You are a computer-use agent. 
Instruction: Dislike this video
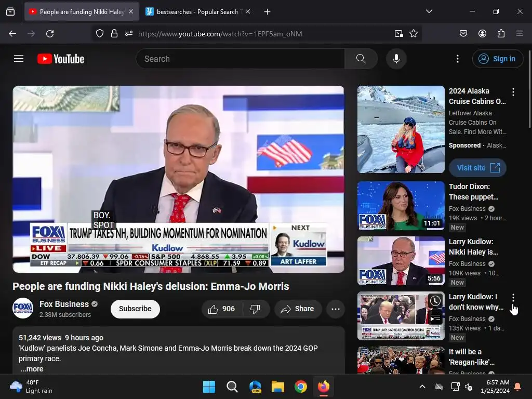coord(255,309)
